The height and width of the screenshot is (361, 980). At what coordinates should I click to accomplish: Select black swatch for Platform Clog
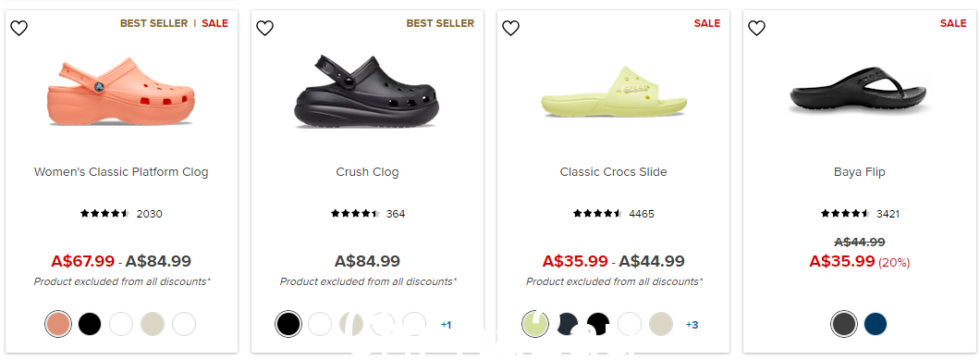[90, 324]
